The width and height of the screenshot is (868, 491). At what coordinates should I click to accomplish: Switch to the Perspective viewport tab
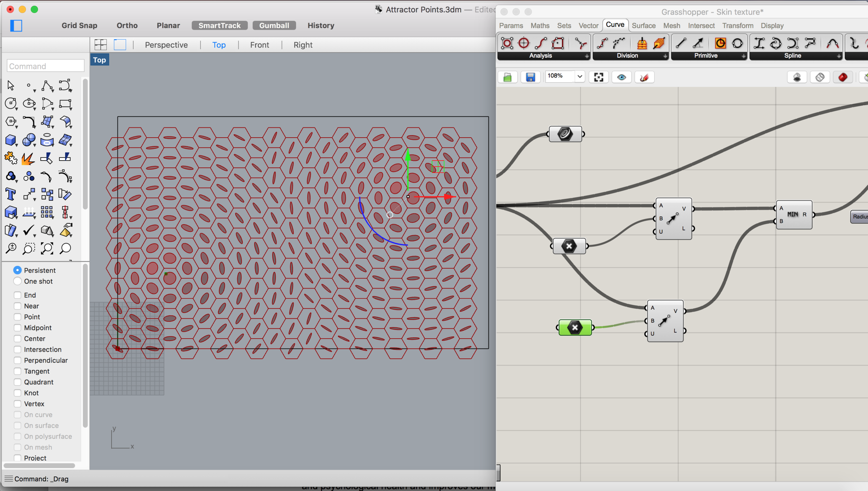point(166,45)
